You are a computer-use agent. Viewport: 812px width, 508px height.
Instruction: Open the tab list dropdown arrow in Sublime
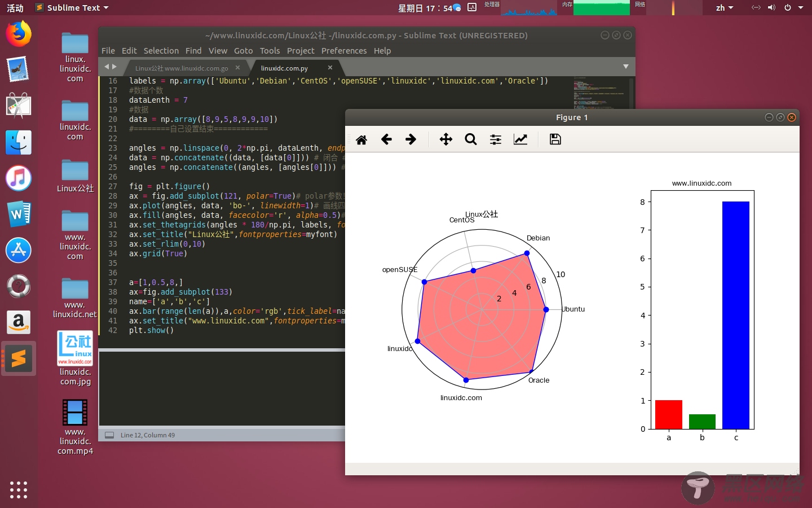pos(626,67)
